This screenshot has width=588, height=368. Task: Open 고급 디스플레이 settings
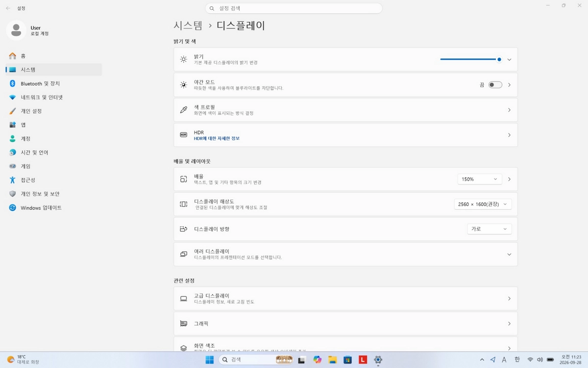345,298
